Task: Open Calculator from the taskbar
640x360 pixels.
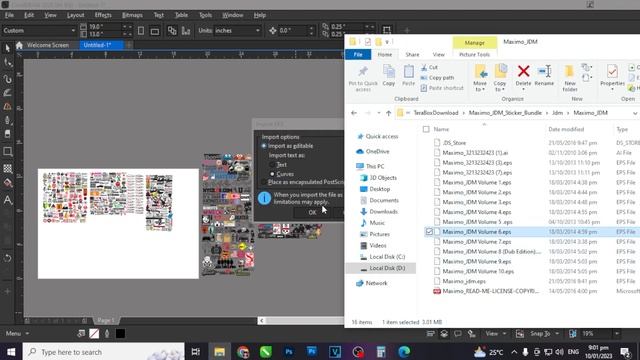Action: point(381,352)
